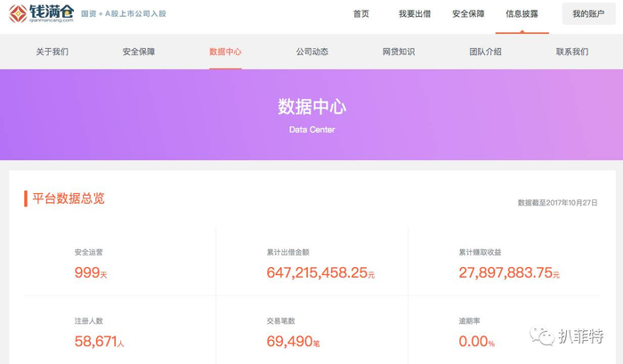Switch to the 关于我们 tab
The image size is (623, 364).
[x=52, y=52]
